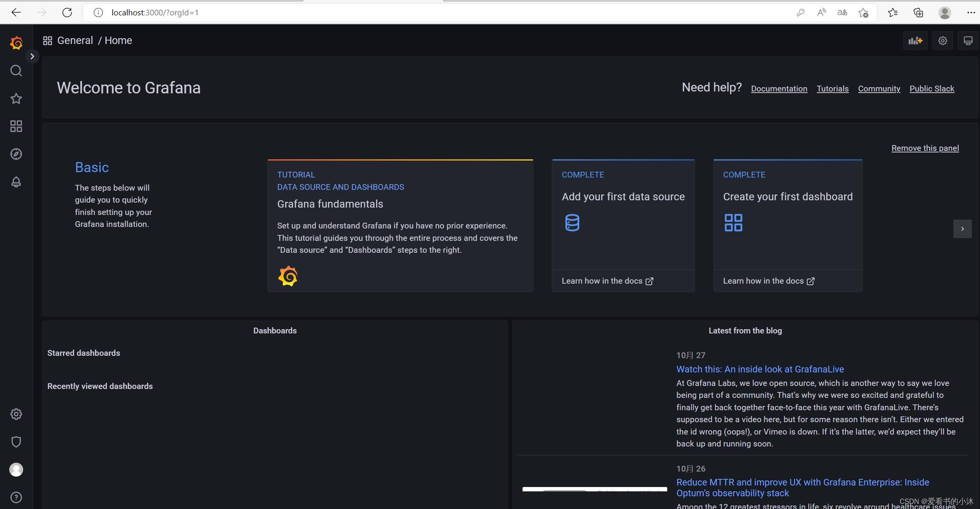Go back with the browser back arrow

click(16, 13)
